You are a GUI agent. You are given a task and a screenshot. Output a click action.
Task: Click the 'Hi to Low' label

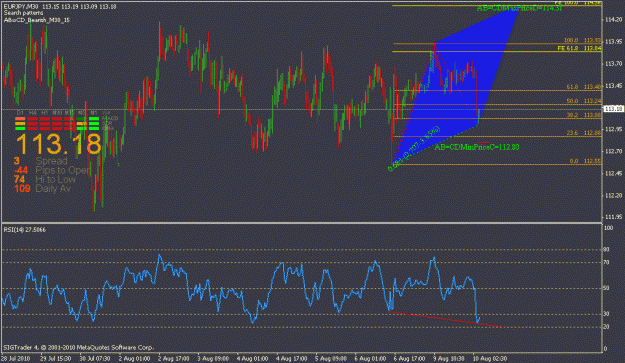pos(55,179)
